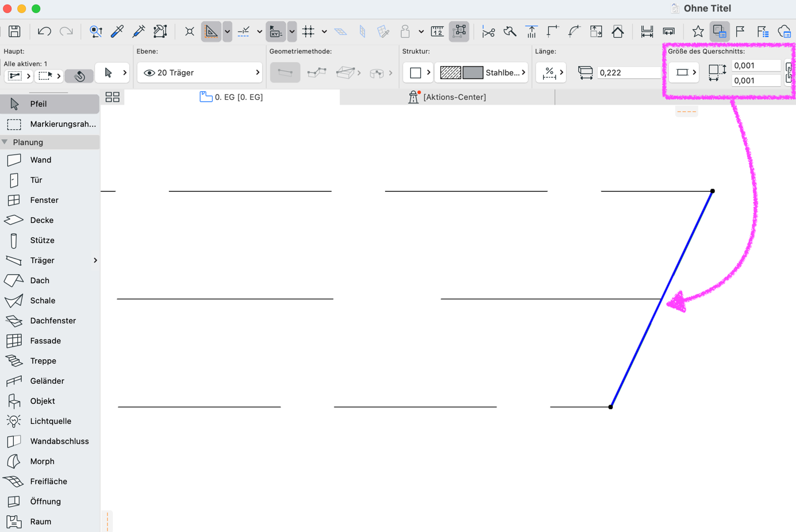796x532 pixels.
Task: Click the trim scissors icon
Action: [489, 32]
